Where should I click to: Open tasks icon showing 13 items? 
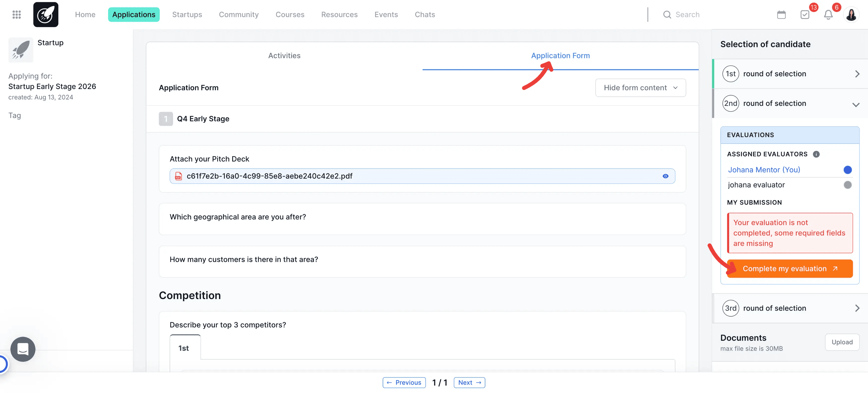805,14
